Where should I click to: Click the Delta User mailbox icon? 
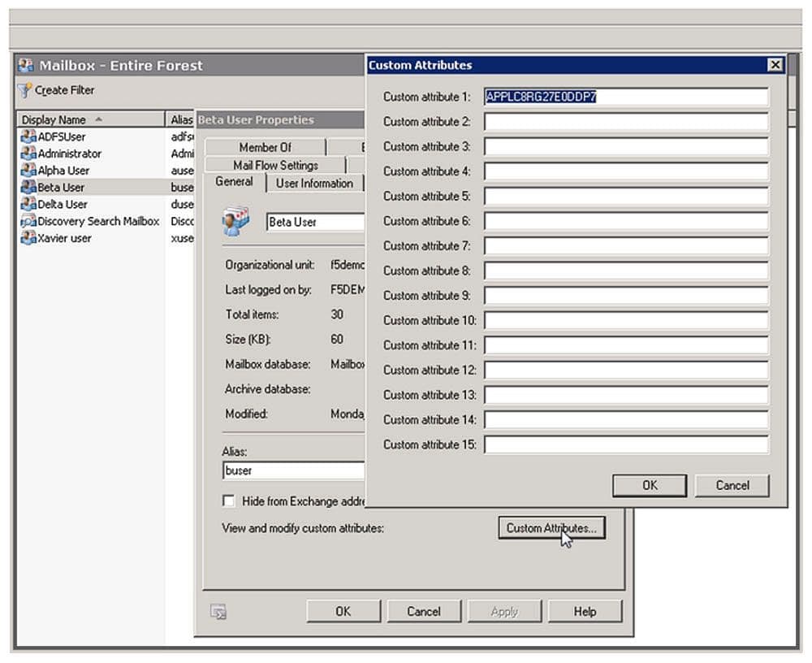pos(28,205)
